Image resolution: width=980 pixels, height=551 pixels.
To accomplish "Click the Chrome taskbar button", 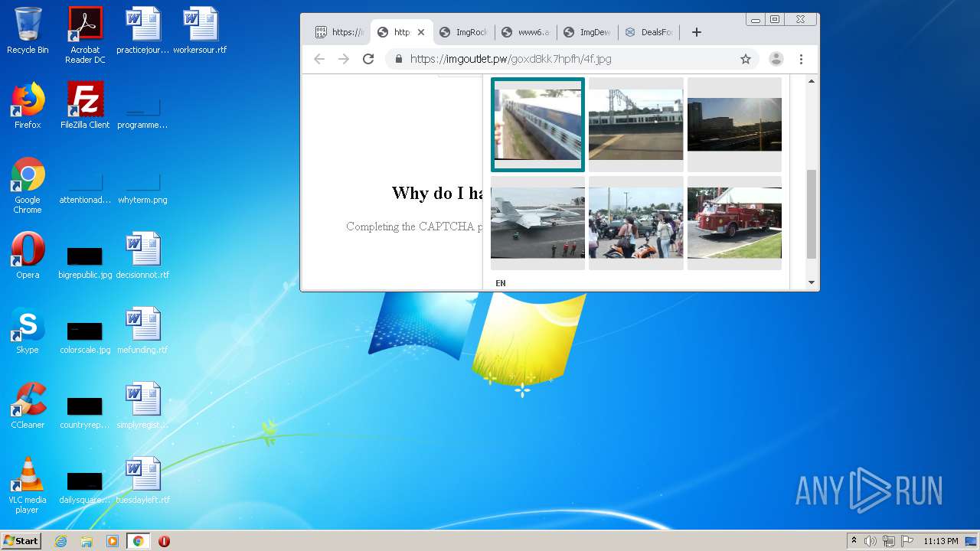I will 138,541.
